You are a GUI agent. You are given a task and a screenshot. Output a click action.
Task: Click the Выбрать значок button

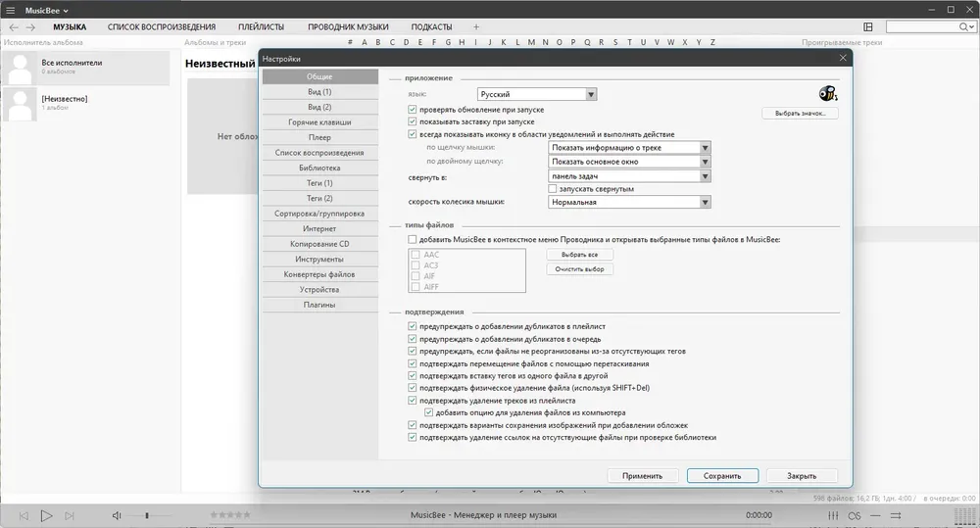pyautogui.click(x=800, y=113)
